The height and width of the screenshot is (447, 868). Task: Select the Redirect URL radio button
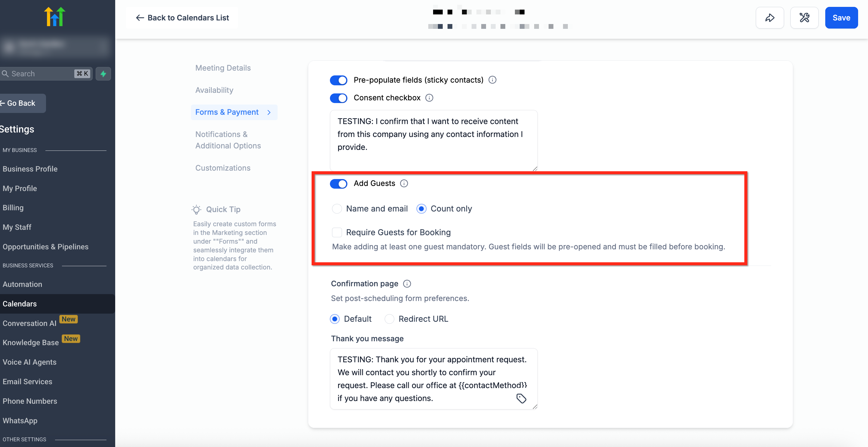(389, 319)
